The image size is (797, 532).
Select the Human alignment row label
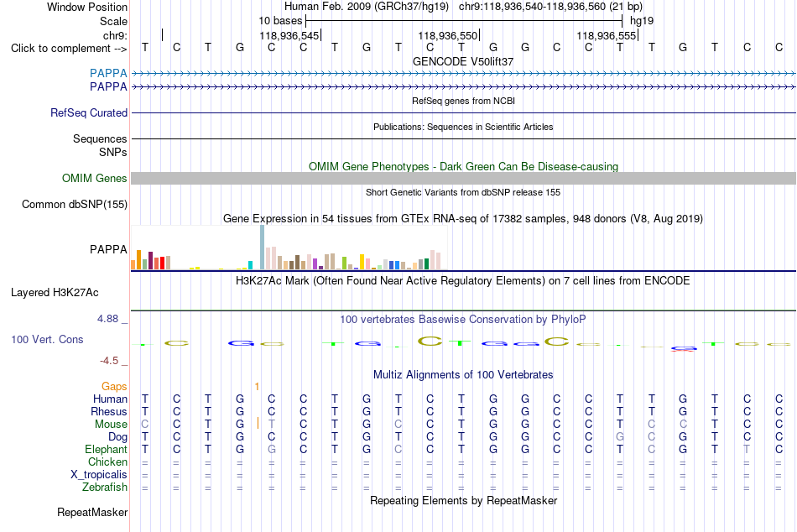click(x=110, y=399)
